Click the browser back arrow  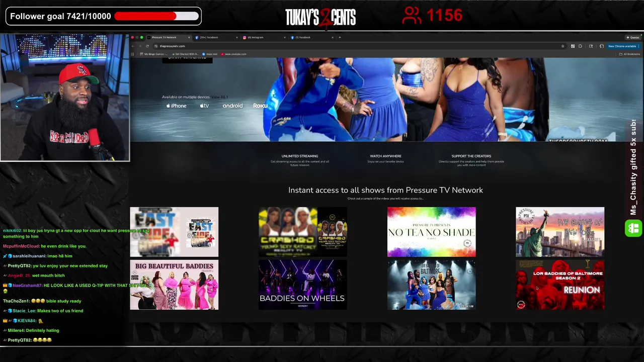point(133,46)
